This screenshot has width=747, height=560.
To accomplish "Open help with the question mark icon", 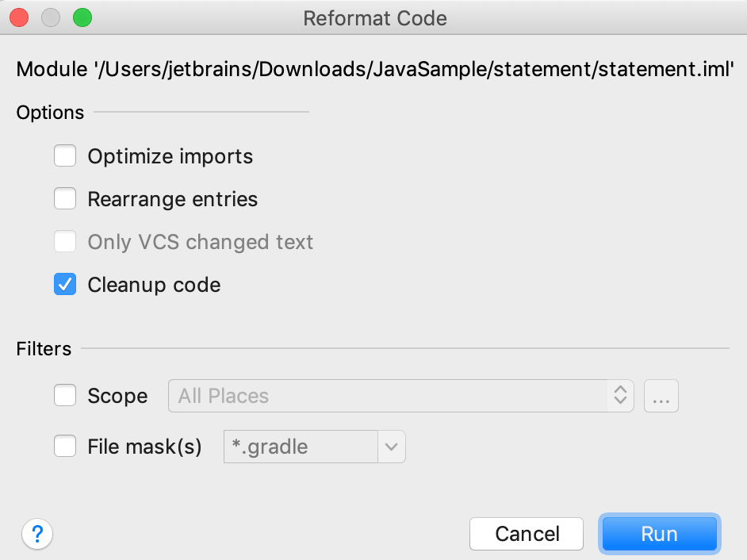I will 37,534.
